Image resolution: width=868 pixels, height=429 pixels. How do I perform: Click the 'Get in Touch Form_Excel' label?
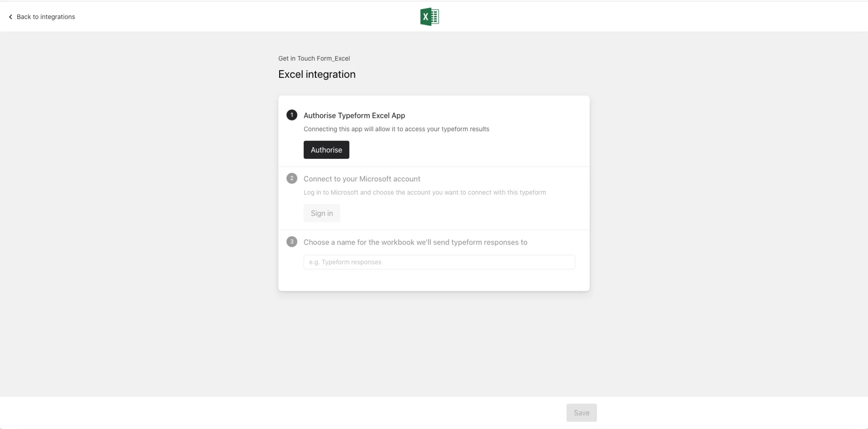(314, 58)
